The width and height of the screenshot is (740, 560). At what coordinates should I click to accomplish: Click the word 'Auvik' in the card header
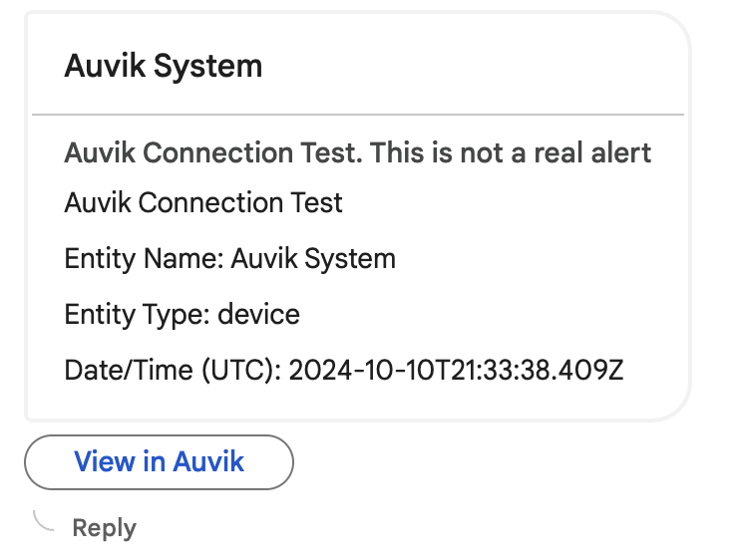coord(105,66)
